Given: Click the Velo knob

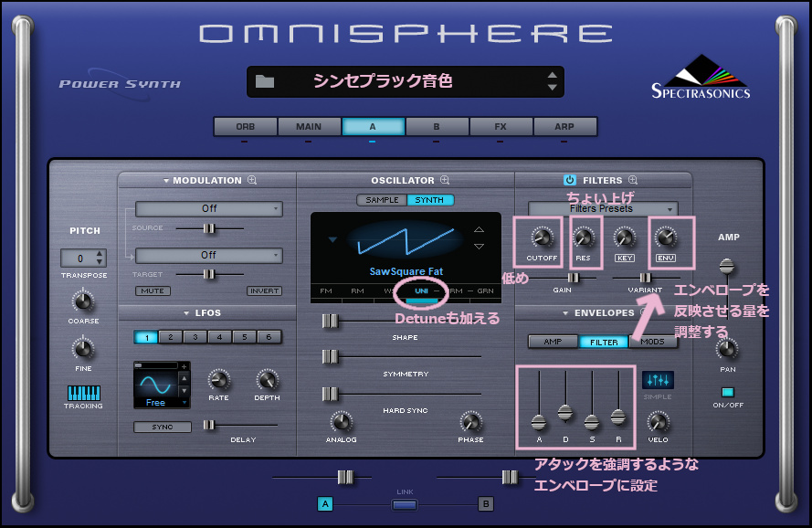Looking at the screenshot, I should (x=659, y=422).
